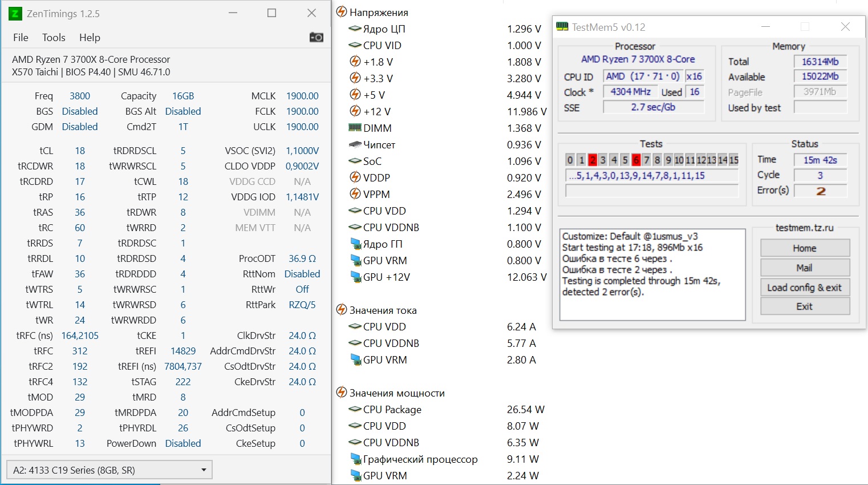This screenshot has height=485, width=868.
Task: Click the icon beside the CPU VID row
Action: point(355,45)
